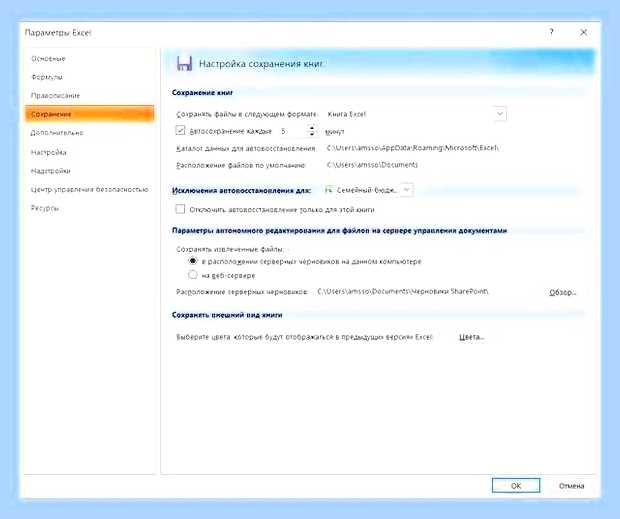
Task: Click the Excel workbook icon in exceptions dropdown
Action: pyautogui.click(x=329, y=190)
